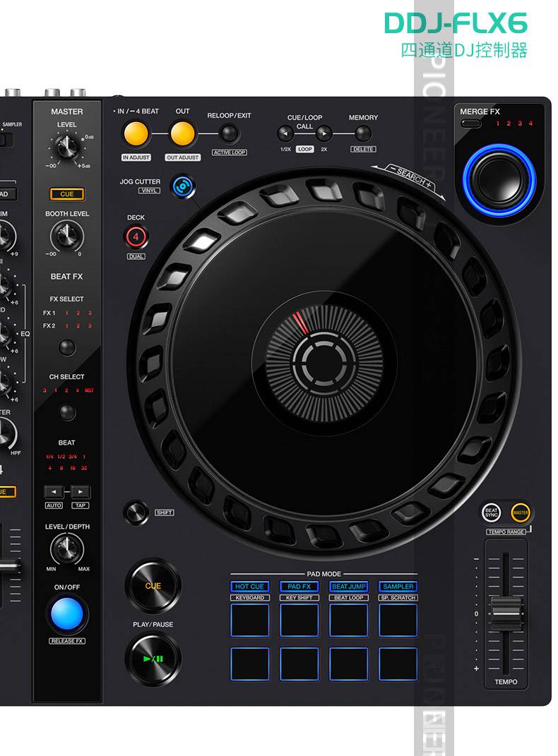Click the CUE/LOOP CALL right arrow button
The image size is (558, 756).
[x=323, y=133]
